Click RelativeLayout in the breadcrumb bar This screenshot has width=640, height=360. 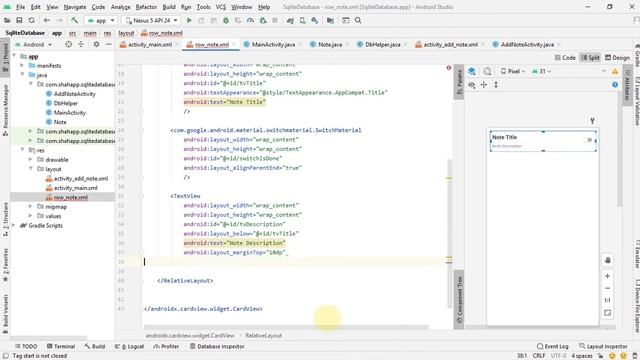(263, 336)
